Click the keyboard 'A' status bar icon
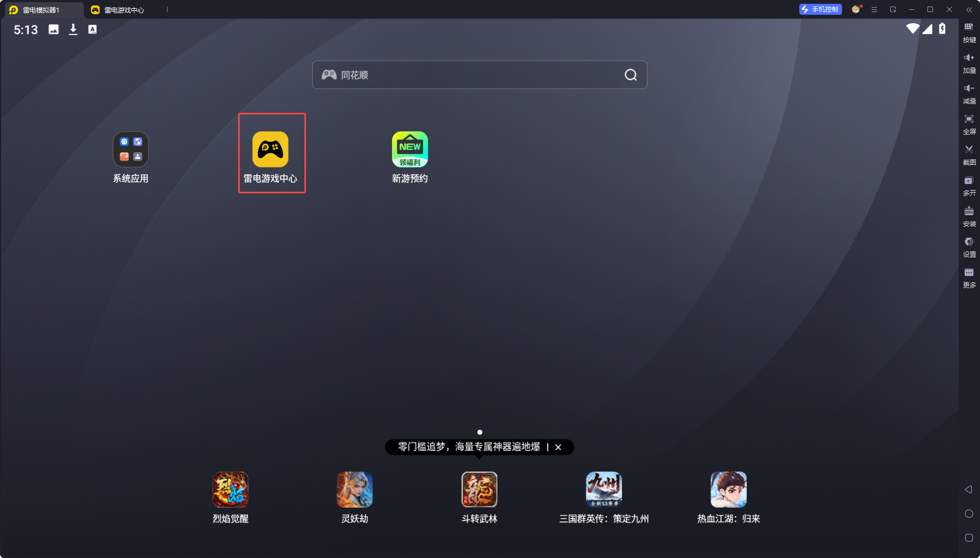This screenshot has height=558, width=980. (93, 30)
